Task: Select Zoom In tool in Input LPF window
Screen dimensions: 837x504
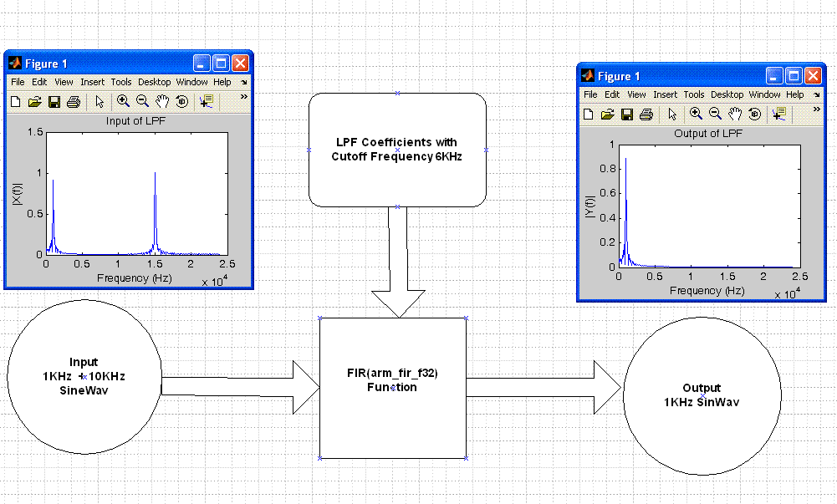Action: 123,101
